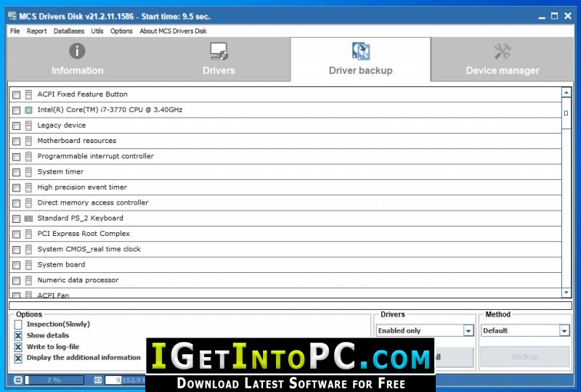Click the Motherboard resources row icon

[28, 141]
